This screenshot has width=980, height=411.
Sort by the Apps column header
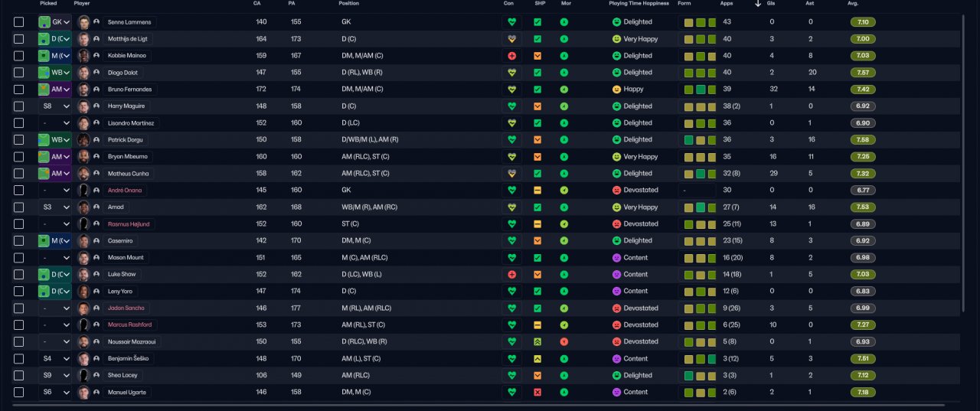[727, 4]
